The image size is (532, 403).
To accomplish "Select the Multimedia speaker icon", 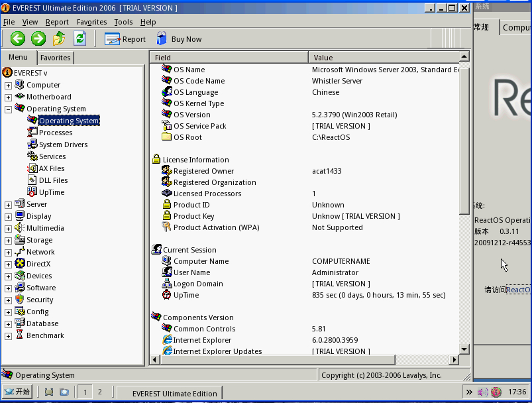I will (x=20, y=227).
